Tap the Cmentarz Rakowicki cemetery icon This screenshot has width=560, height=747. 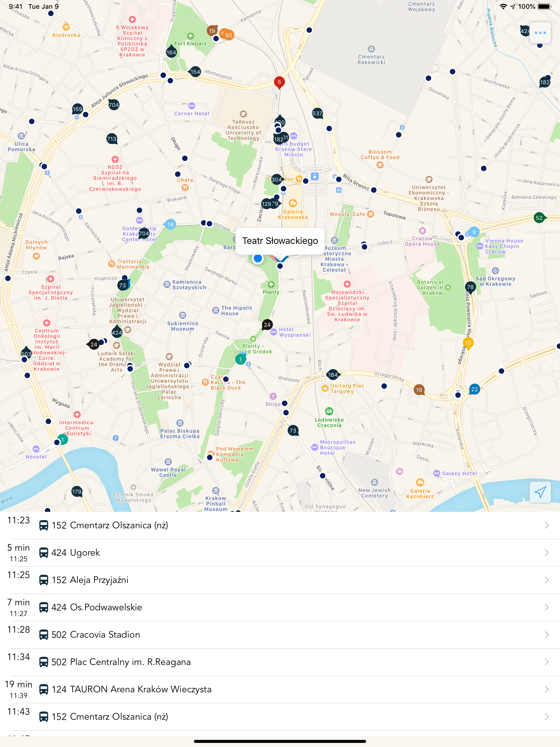point(371,49)
